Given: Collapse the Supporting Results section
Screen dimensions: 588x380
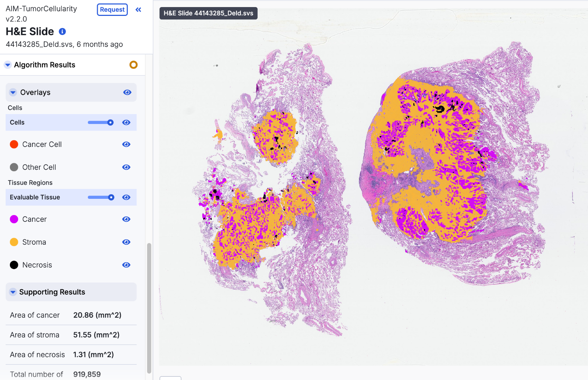Looking at the screenshot, I should tap(13, 292).
